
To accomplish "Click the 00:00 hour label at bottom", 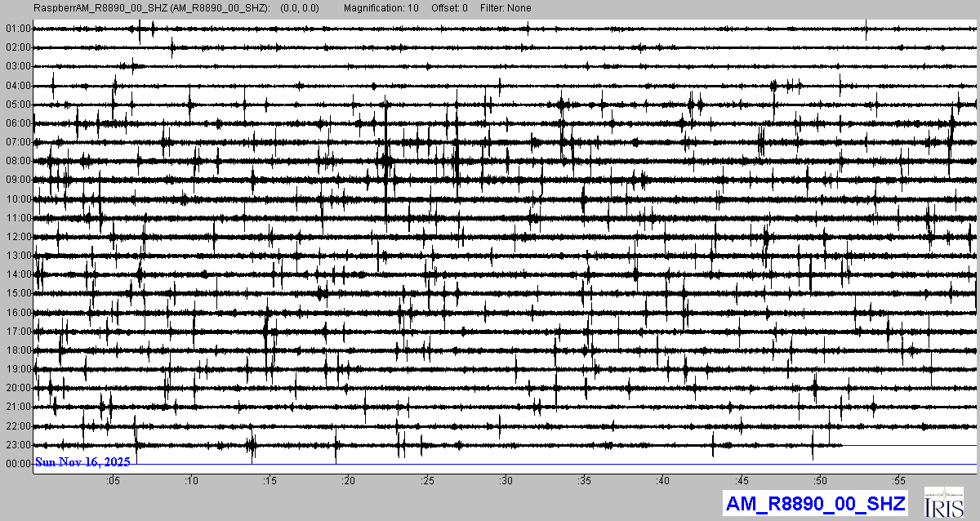I will tap(18, 464).
